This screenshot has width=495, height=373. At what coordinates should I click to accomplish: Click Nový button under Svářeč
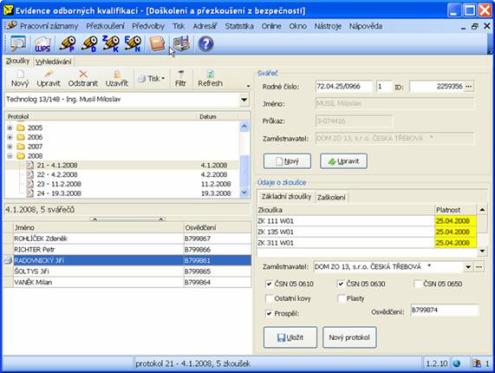pyautogui.click(x=287, y=161)
